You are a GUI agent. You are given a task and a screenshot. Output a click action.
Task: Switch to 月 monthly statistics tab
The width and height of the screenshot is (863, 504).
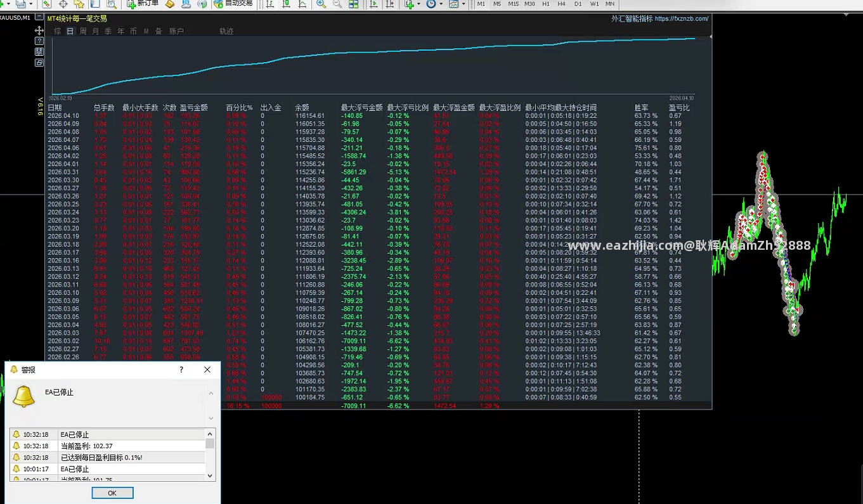(95, 31)
